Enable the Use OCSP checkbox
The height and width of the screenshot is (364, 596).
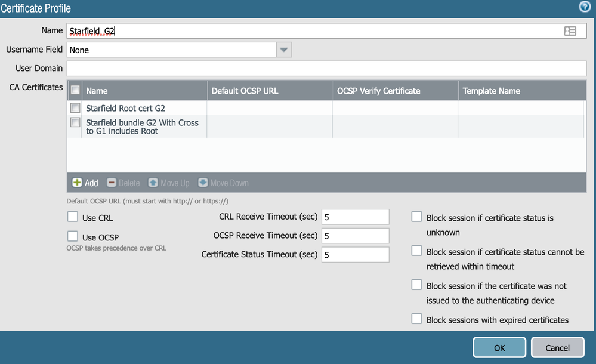(73, 236)
